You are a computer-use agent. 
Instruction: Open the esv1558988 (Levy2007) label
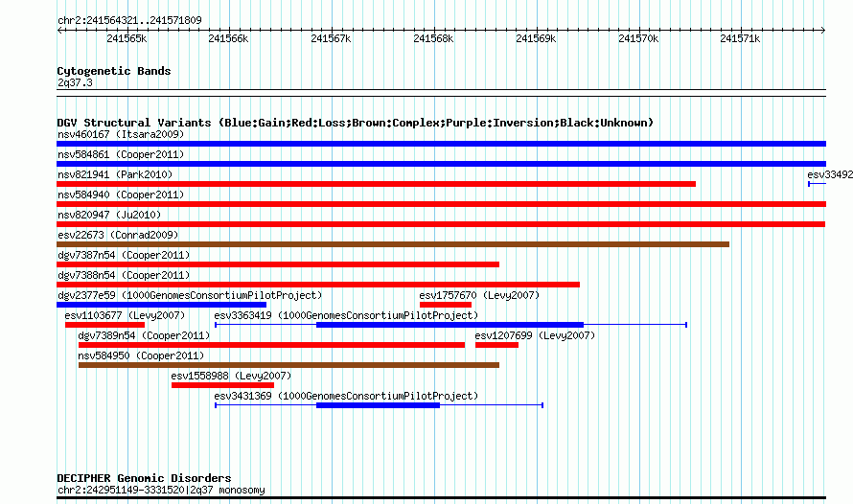tap(231, 376)
